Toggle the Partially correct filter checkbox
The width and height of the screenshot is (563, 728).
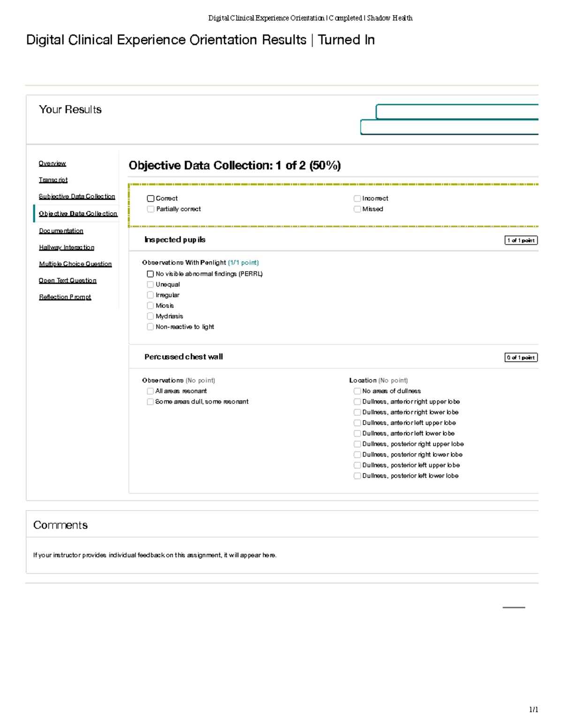pos(151,209)
